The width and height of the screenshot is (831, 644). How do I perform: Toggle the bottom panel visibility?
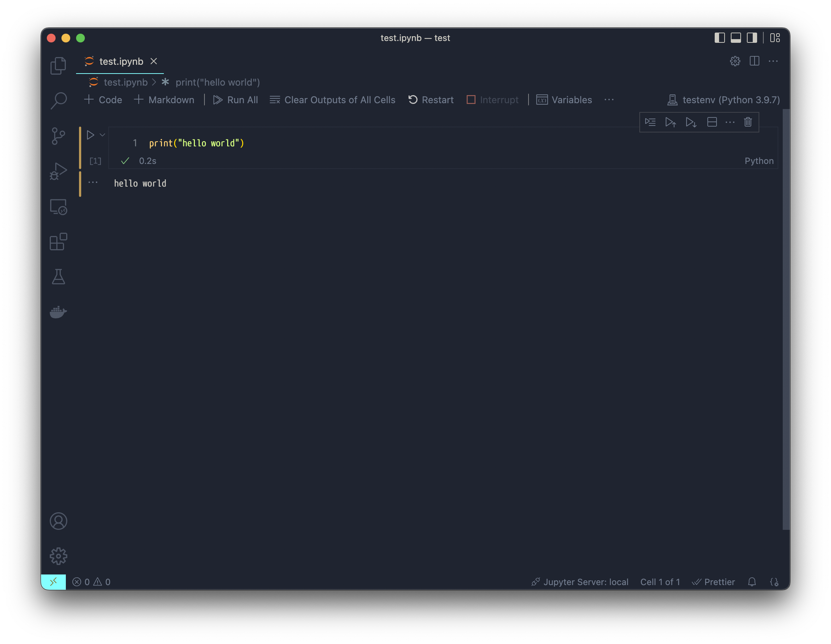tap(736, 38)
